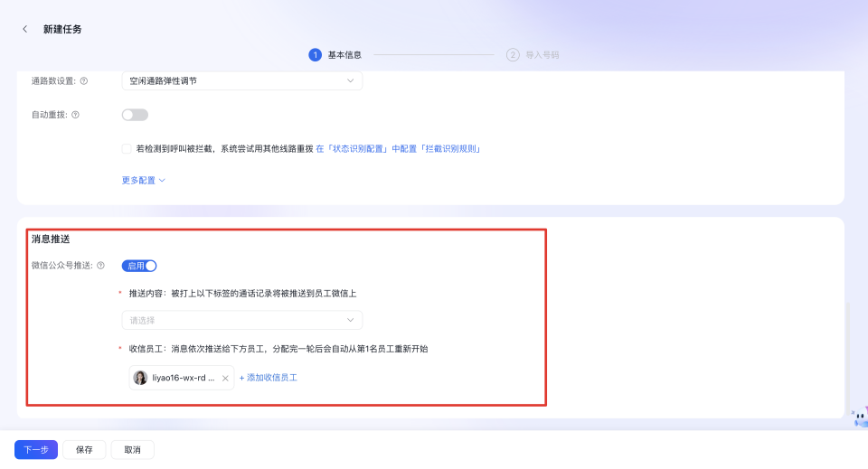Viewport: 868px width, 469px height.
Task: Expand the 更多配置 section
Action: click(x=144, y=180)
